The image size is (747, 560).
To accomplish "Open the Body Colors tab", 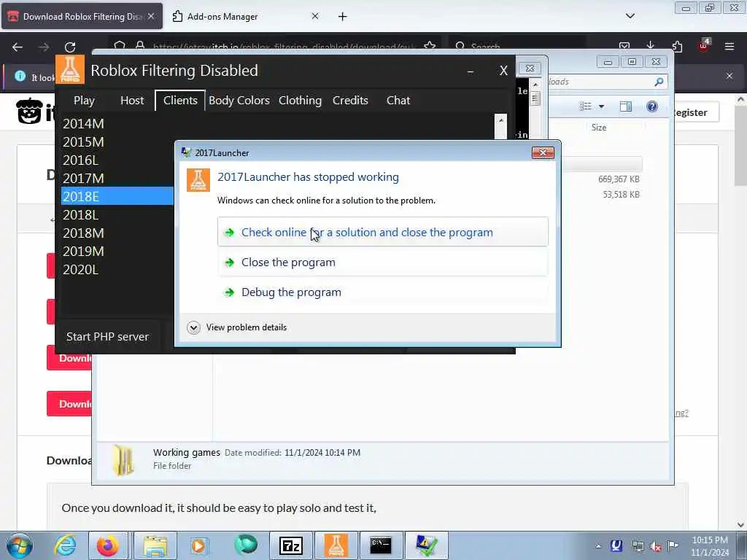I will 239,101.
